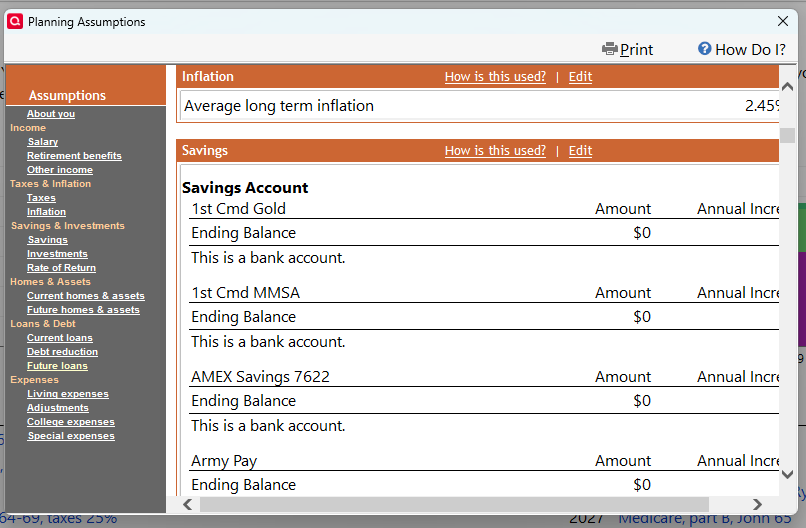Click How is this used? in Inflation header
The width and height of the screenshot is (806, 528).
click(495, 77)
